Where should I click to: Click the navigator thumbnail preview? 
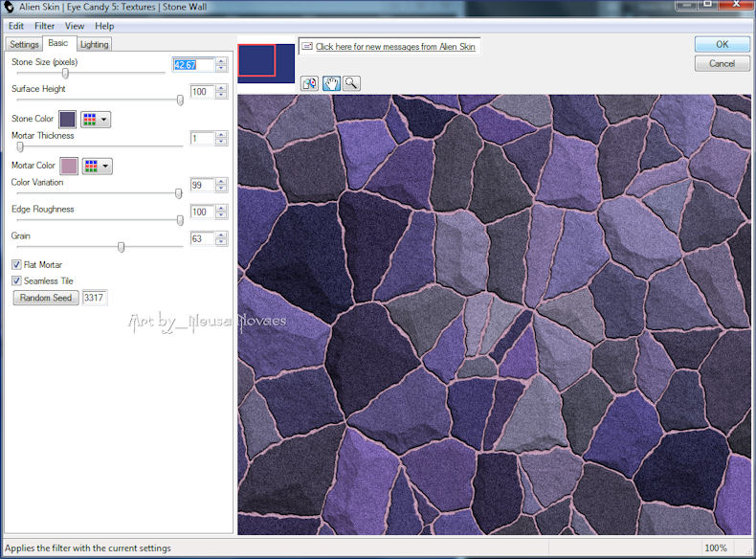(x=266, y=63)
